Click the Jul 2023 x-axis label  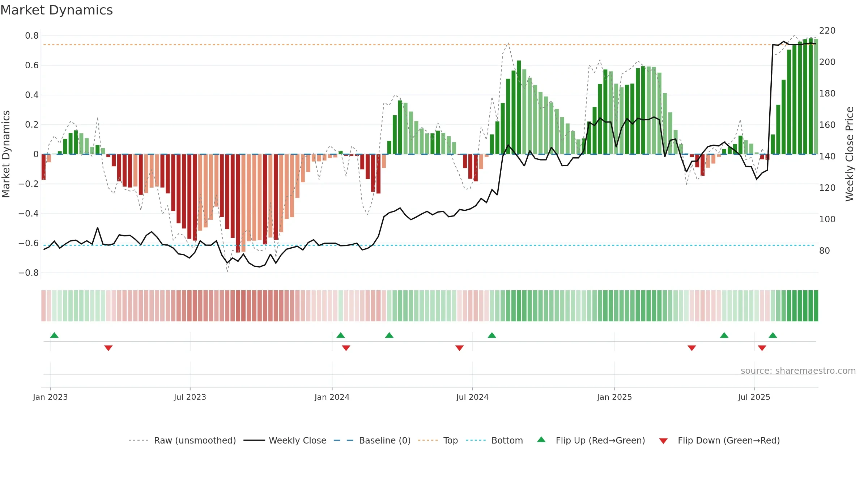click(190, 397)
